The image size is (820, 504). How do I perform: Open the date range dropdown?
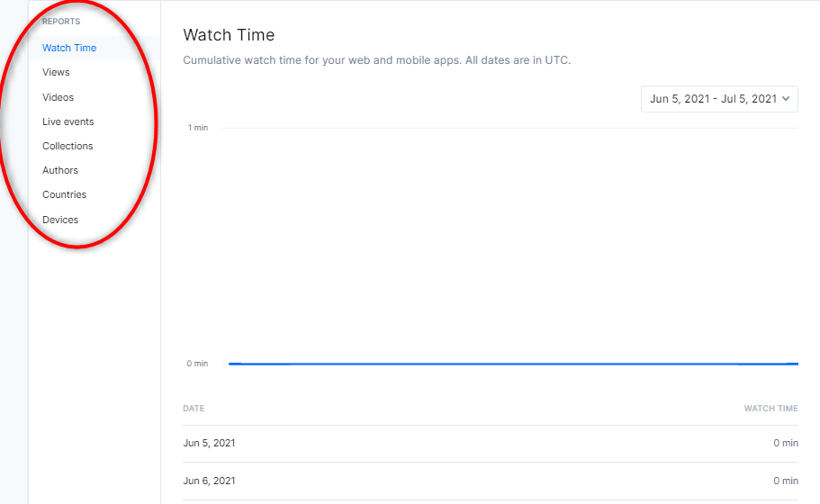(719, 99)
